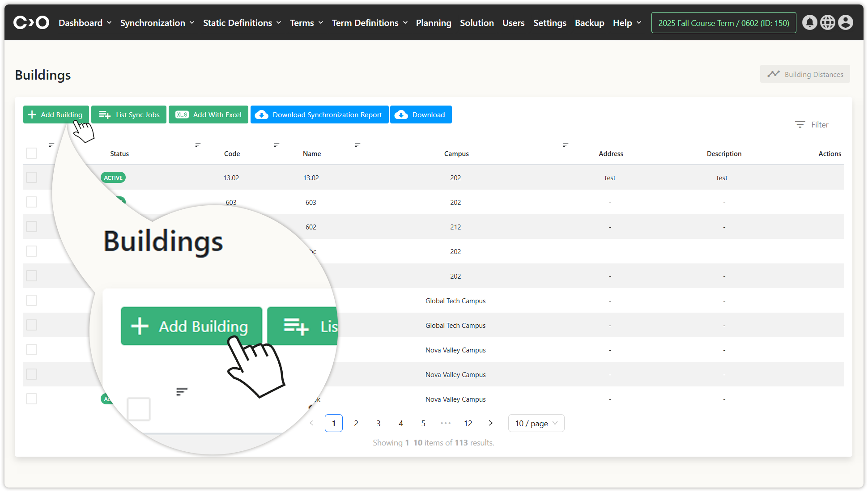Click the Filter lines icon

[800, 124]
